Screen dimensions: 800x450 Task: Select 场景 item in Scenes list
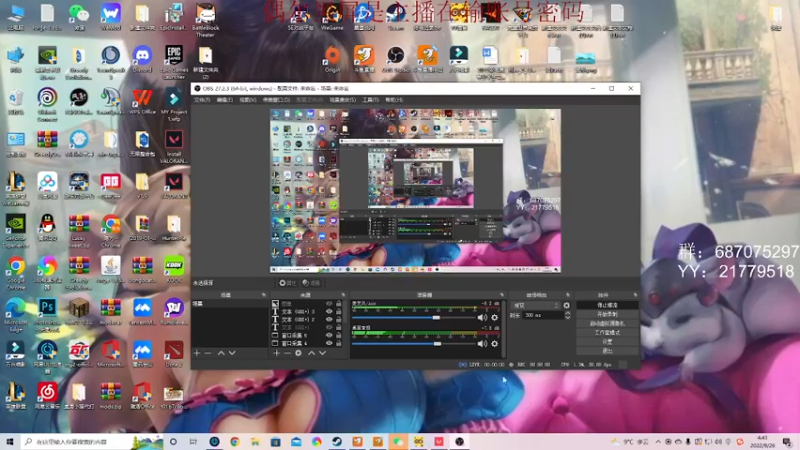pyautogui.click(x=229, y=304)
